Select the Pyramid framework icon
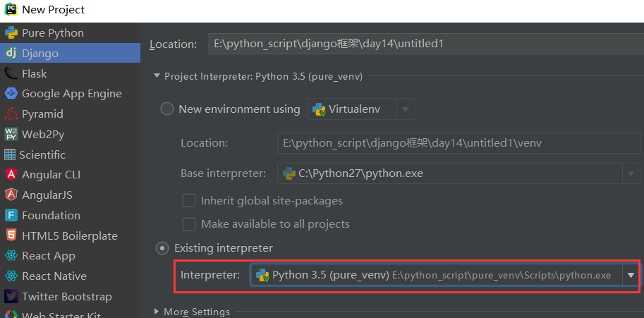The image size is (644, 318). tap(11, 114)
